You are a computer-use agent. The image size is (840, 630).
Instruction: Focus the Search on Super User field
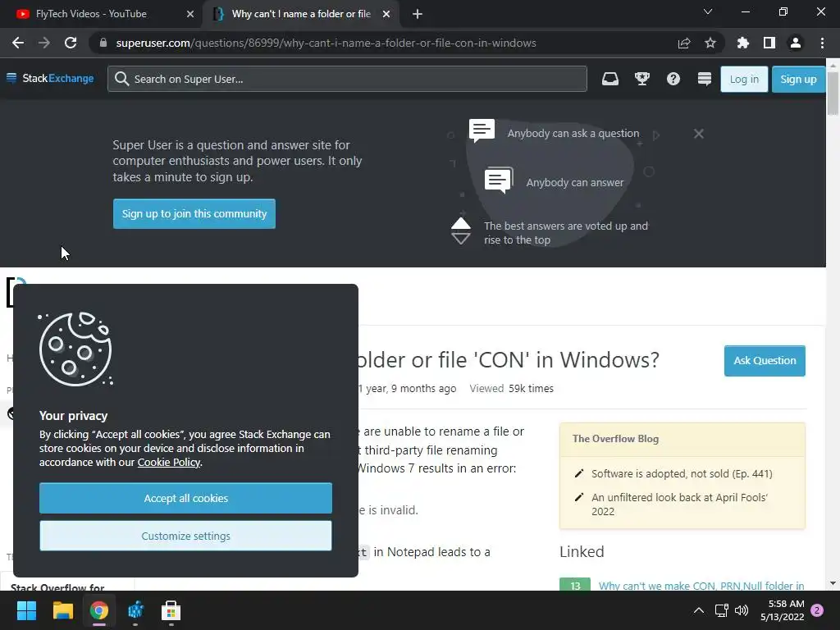[x=347, y=79]
